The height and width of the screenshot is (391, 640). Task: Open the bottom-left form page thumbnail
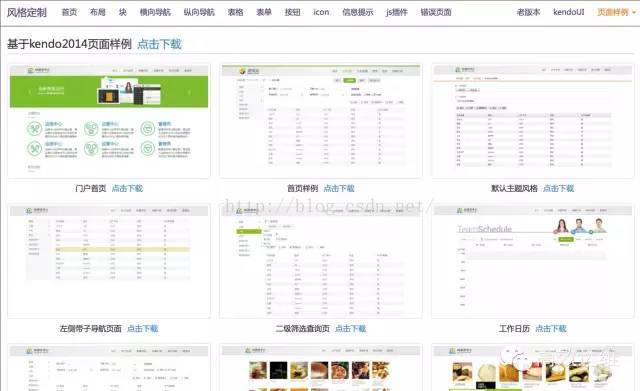[x=109, y=367]
